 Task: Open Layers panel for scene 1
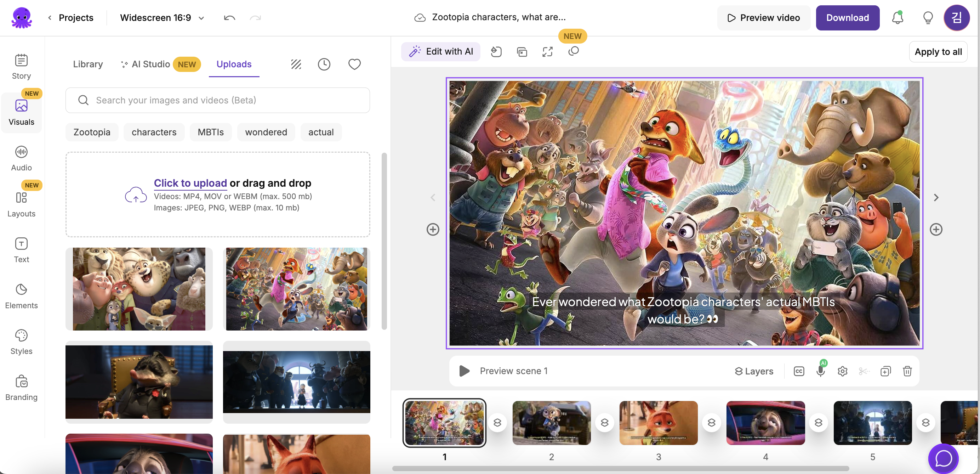click(x=754, y=371)
